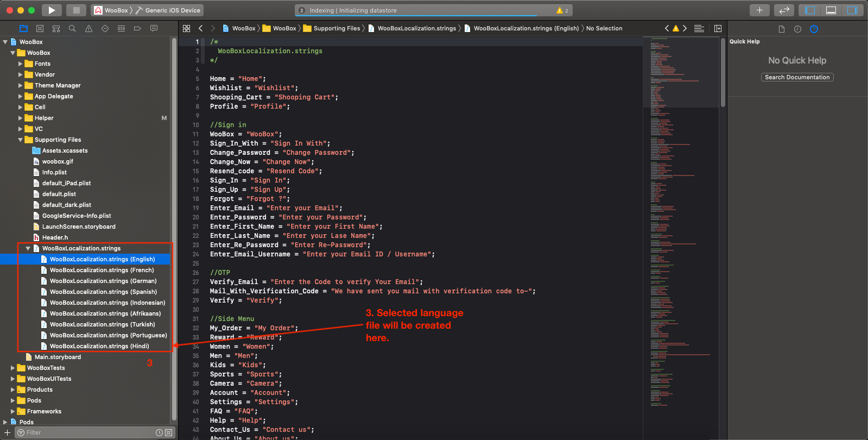Open the Test navigator tab
The height and width of the screenshot is (440, 868).
point(105,28)
